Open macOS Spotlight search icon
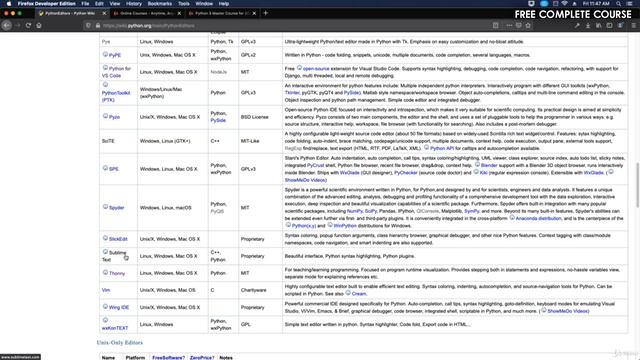Image resolution: width=640 pixels, height=360 pixels. coord(619,4)
